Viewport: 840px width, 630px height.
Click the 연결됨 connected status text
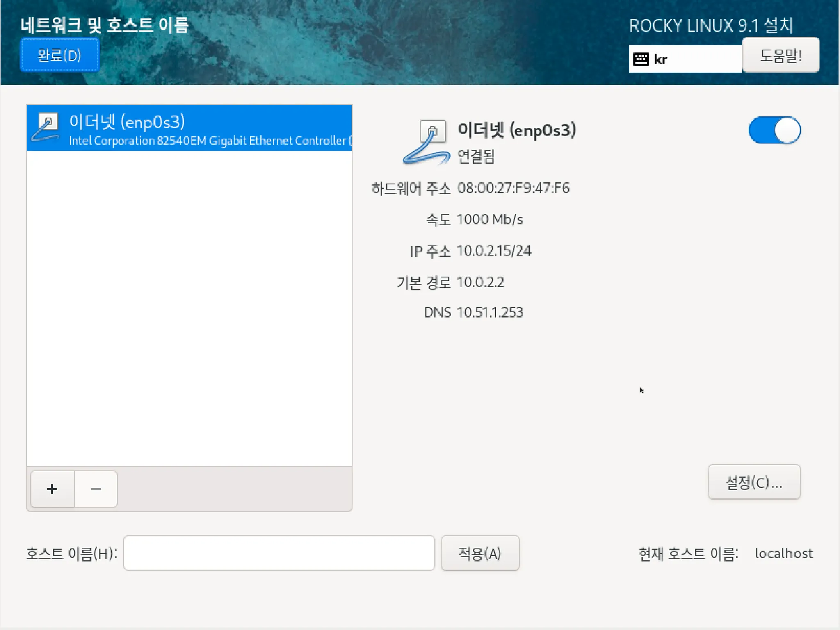point(476,157)
